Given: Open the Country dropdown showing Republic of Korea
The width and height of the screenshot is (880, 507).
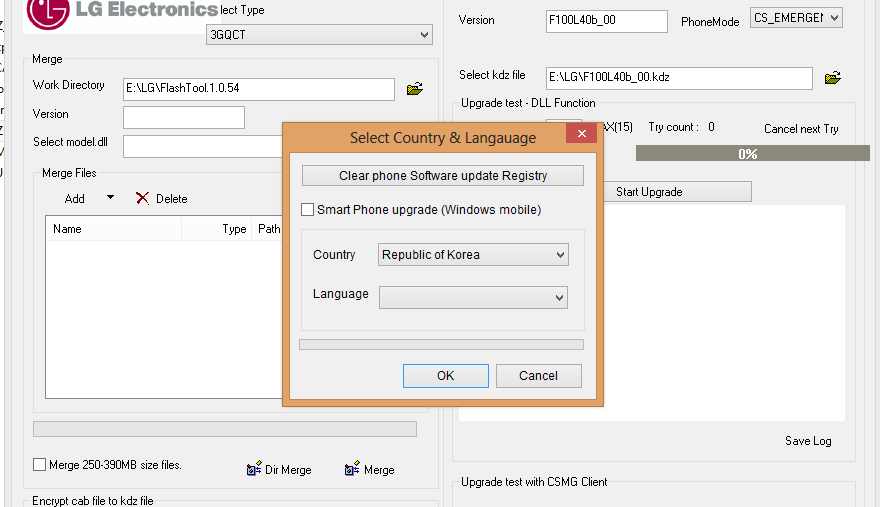Looking at the screenshot, I should (x=473, y=254).
